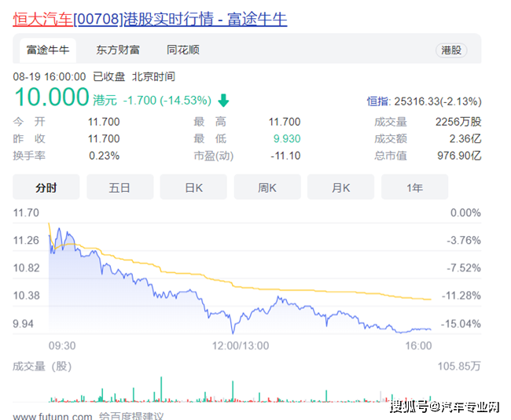
Task: Open the 日K chart view
Action: coord(193,187)
